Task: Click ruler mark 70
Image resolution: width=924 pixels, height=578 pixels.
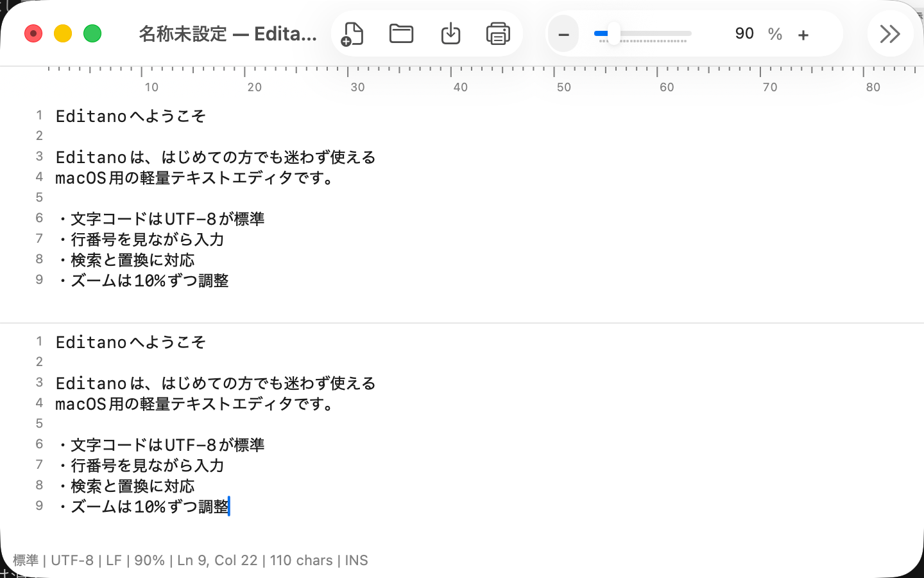Action: 769,87
